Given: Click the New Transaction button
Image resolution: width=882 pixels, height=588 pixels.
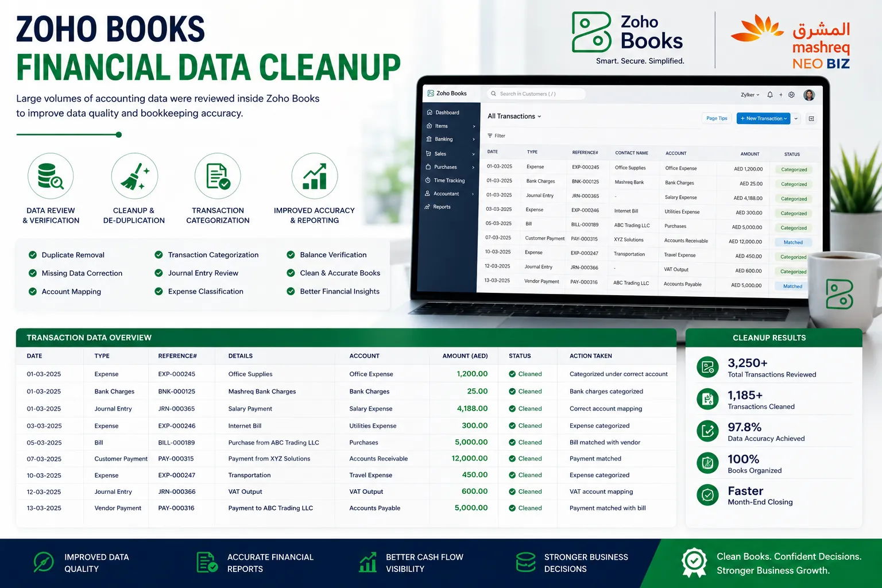Looking at the screenshot, I should click(x=763, y=119).
